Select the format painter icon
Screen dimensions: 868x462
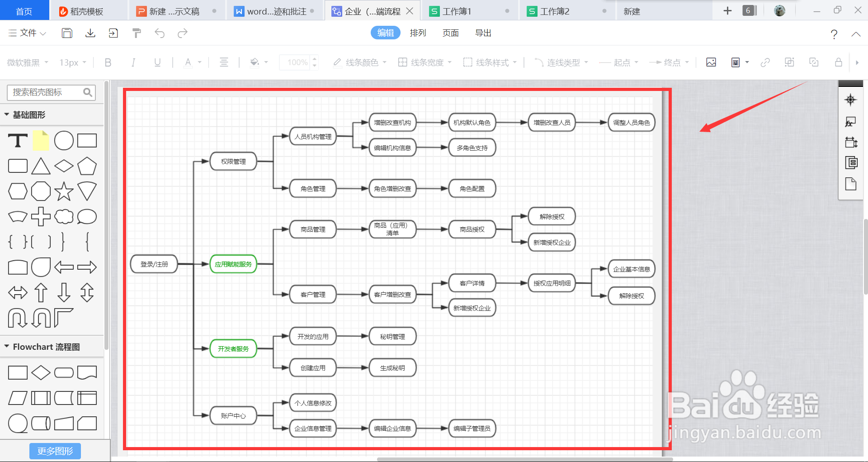point(137,33)
